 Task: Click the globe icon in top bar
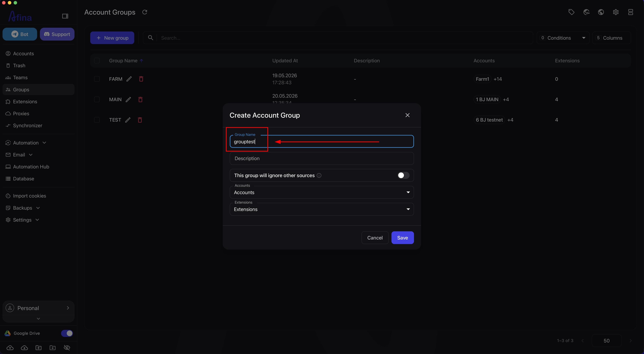[601, 12]
